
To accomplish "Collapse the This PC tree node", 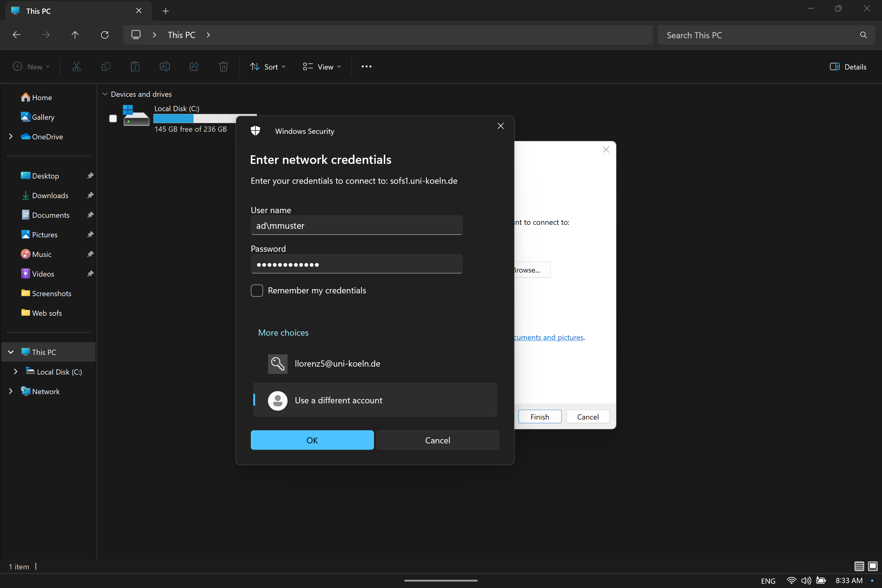I will click(x=10, y=352).
